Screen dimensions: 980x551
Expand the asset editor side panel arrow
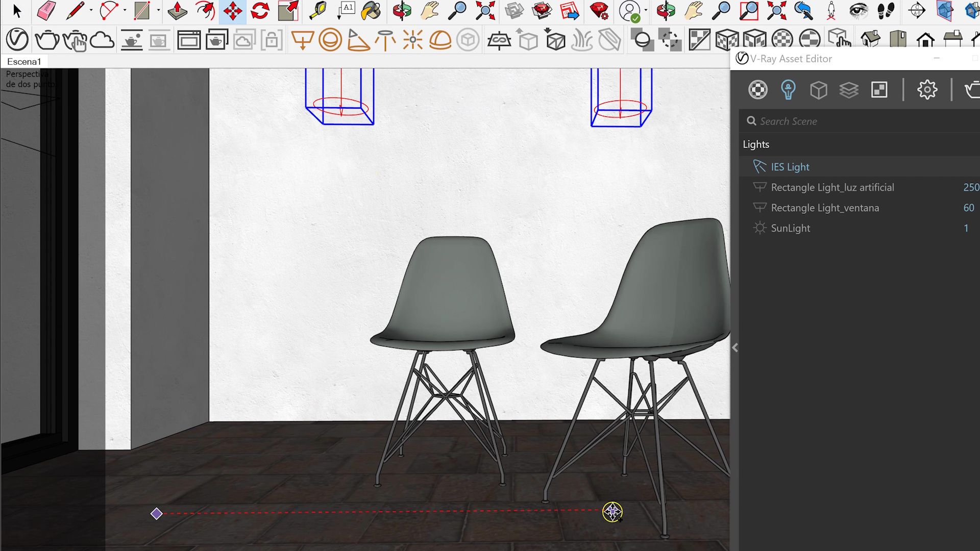click(x=735, y=348)
